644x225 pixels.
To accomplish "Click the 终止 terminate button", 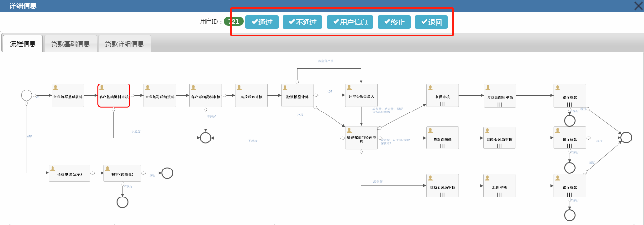I will 394,22.
